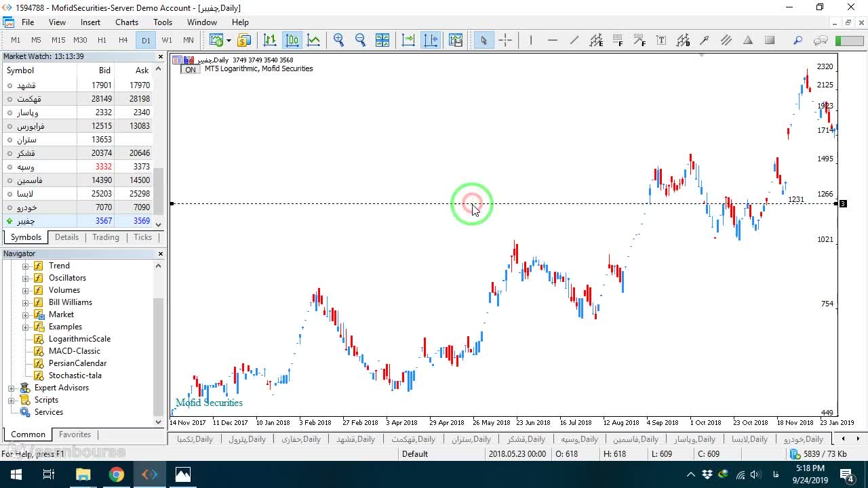Toggle chart shift icon
The image size is (868, 488).
(431, 40)
